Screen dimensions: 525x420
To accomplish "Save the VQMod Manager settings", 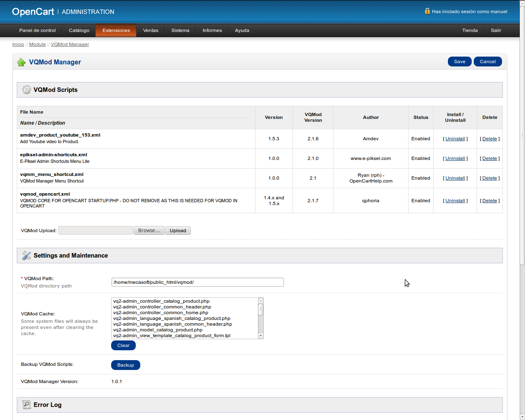I will pyautogui.click(x=460, y=62).
